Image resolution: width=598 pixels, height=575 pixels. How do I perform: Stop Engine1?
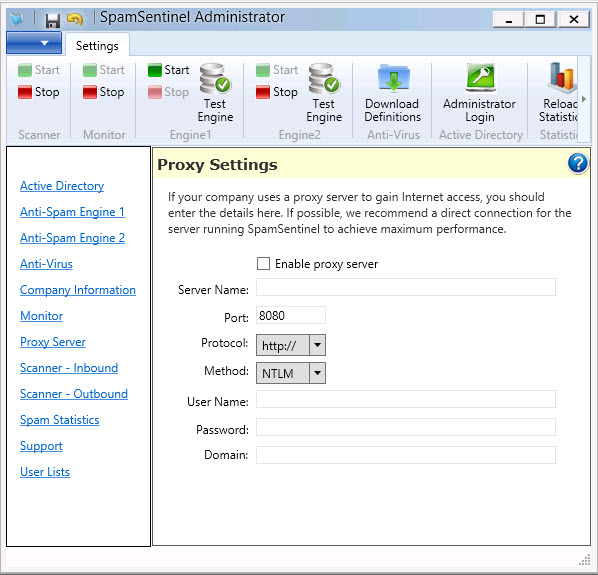pyautogui.click(x=169, y=92)
